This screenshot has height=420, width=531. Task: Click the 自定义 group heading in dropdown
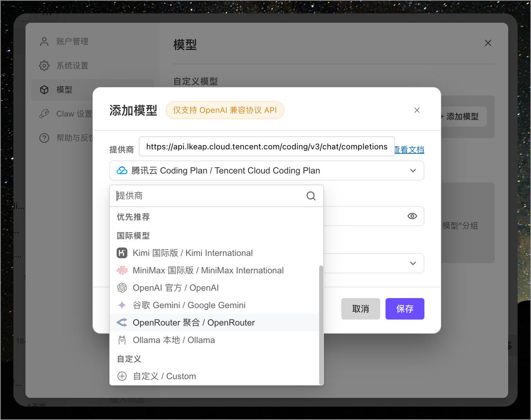tap(129, 359)
